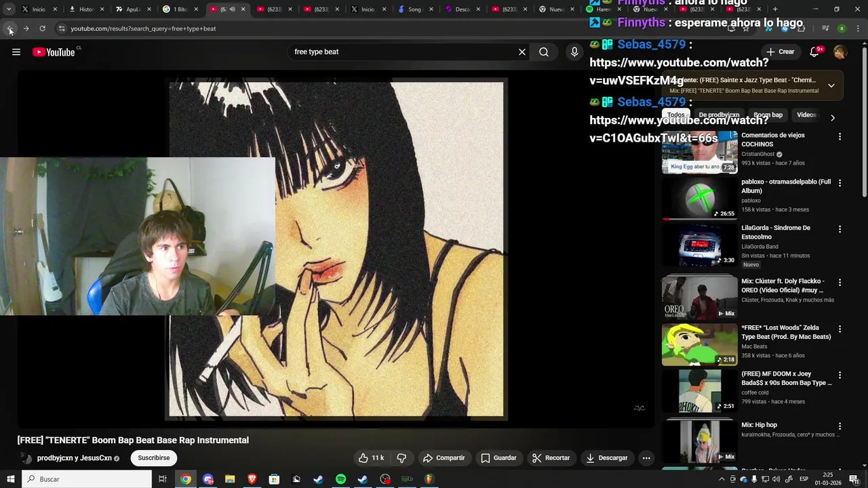Screen dimensions: 868x488
Task: Open options for LilaGorda Sindrome De Estocolmo
Action: tap(840, 229)
